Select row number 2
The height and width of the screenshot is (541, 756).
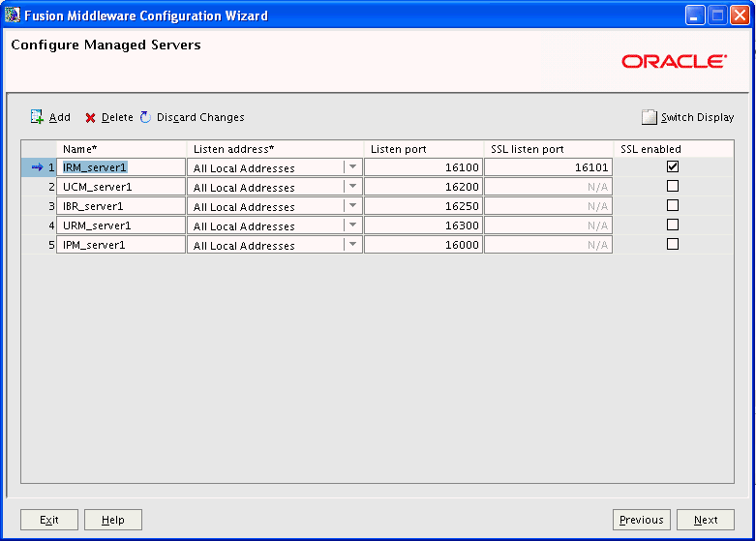point(51,187)
